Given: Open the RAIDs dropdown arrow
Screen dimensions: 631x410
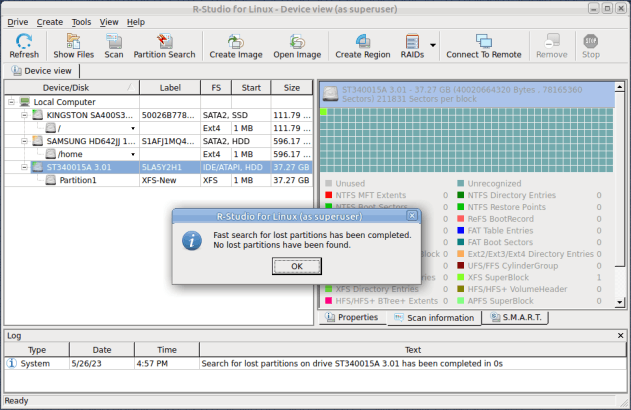Looking at the screenshot, I should point(433,45).
